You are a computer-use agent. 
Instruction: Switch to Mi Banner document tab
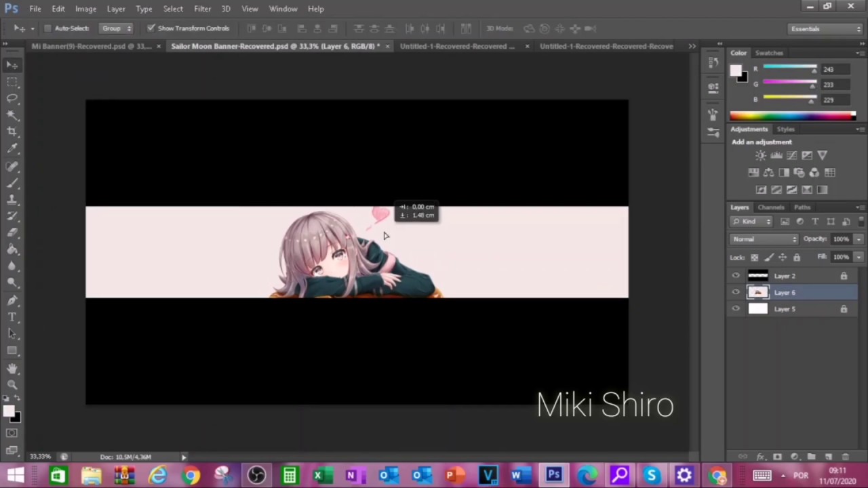(92, 46)
